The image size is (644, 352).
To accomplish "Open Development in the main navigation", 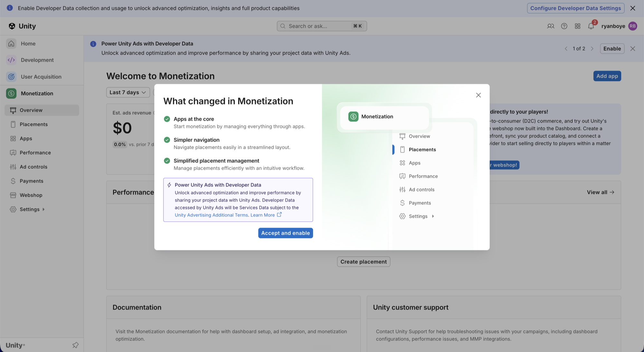I will pos(42,60).
